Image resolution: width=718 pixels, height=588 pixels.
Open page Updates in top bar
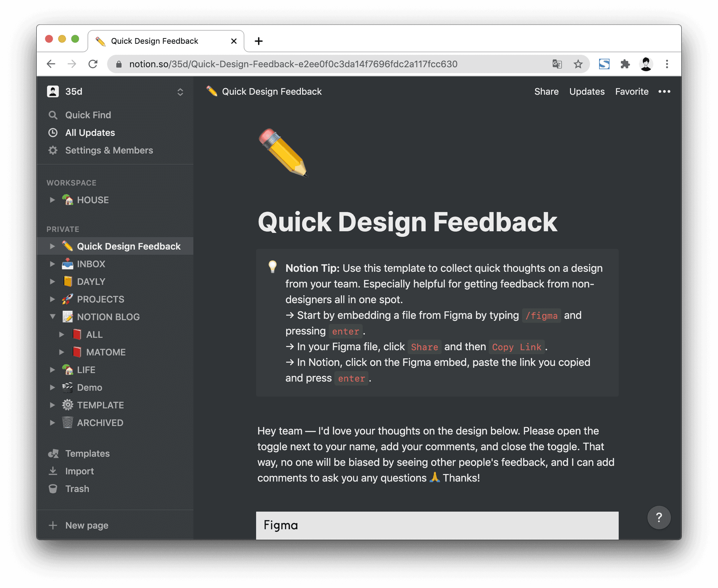(587, 92)
